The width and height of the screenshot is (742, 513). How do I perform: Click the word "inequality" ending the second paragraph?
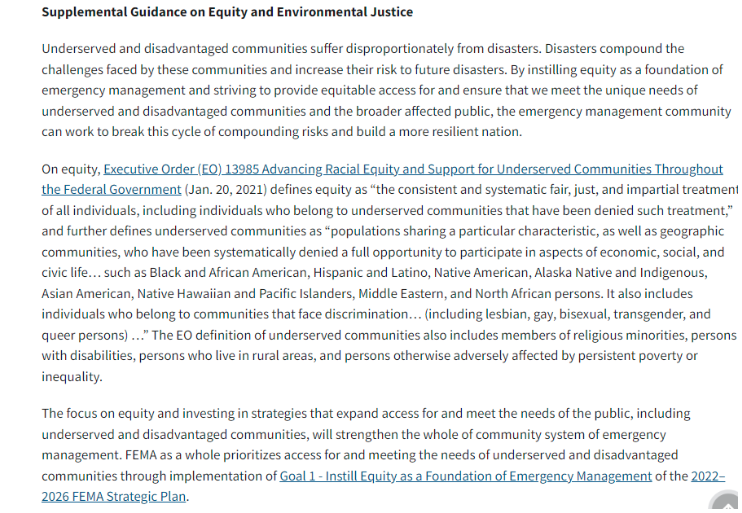click(72, 377)
